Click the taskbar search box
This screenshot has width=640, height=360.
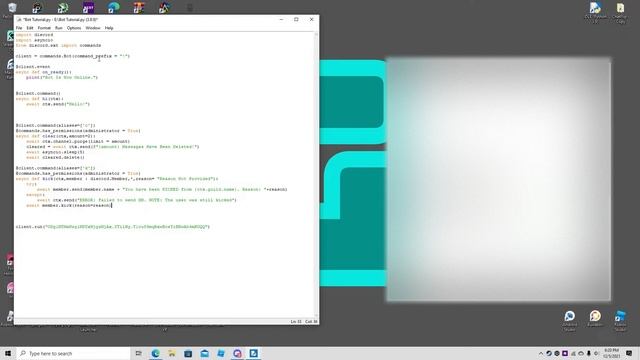click(73, 353)
